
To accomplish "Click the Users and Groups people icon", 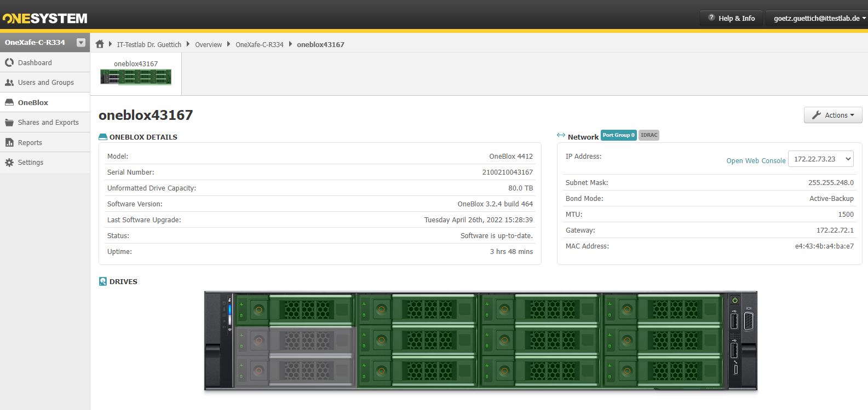I will point(9,83).
